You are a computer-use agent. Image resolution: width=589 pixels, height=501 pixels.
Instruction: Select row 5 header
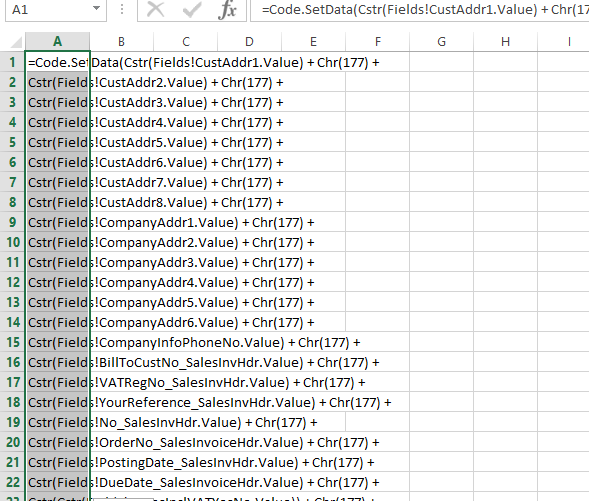[x=12, y=142]
